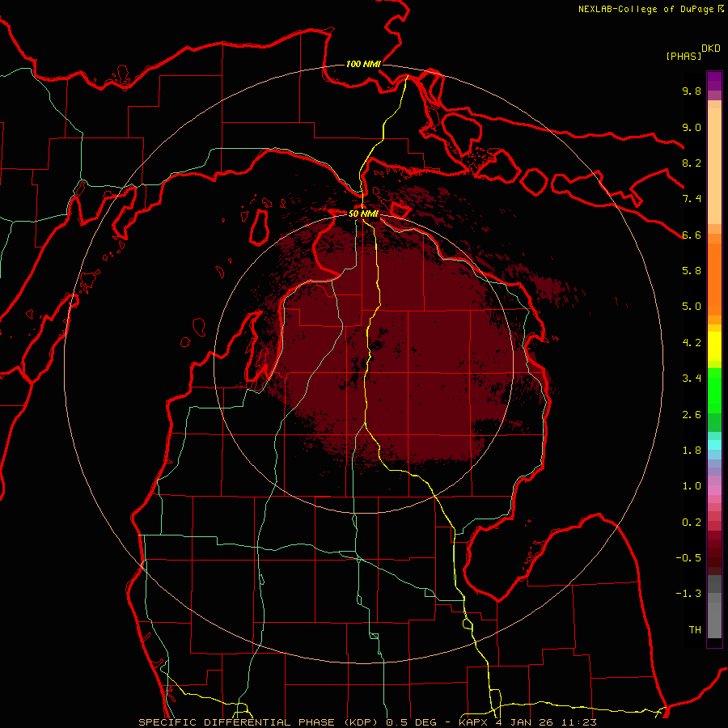Image resolution: width=728 pixels, height=728 pixels.
Task: Click the 0.2 legend value
Action: [x=692, y=523]
